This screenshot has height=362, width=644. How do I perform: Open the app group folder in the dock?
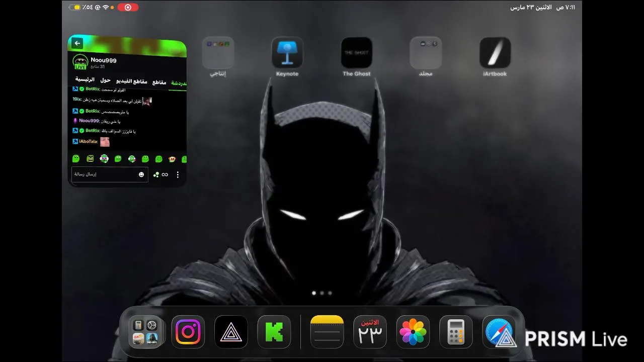tap(145, 332)
